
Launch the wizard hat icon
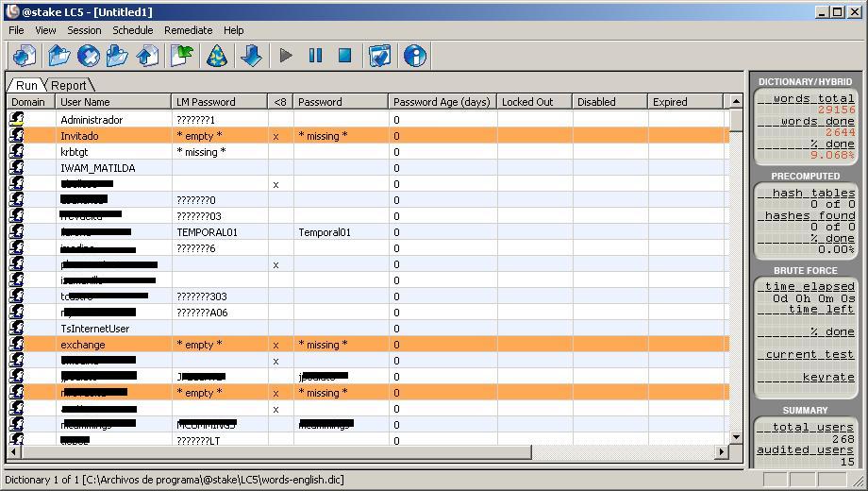tap(217, 57)
